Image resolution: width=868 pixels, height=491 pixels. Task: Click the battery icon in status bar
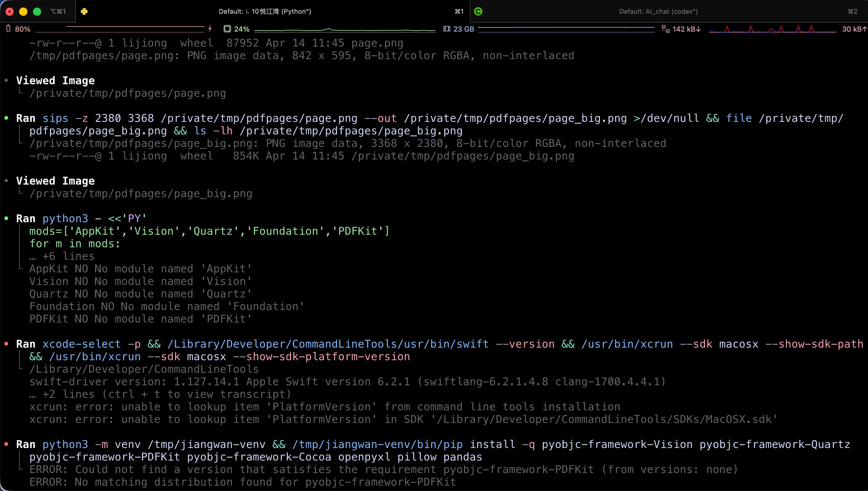click(8, 29)
